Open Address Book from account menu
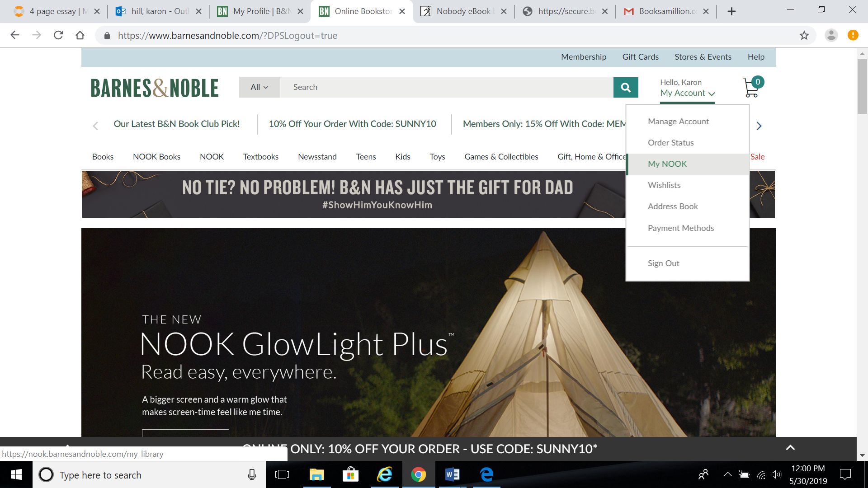 coord(673,206)
